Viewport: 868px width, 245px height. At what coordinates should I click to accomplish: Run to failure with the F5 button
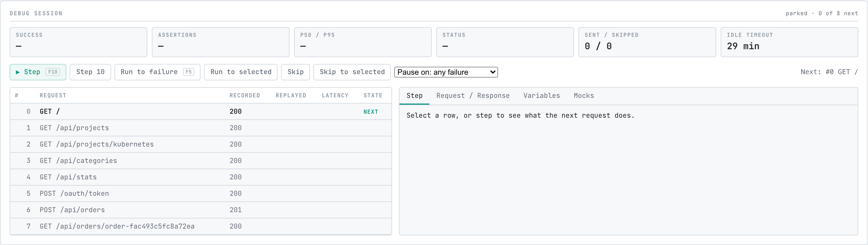pyautogui.click(x=157, y=72)
